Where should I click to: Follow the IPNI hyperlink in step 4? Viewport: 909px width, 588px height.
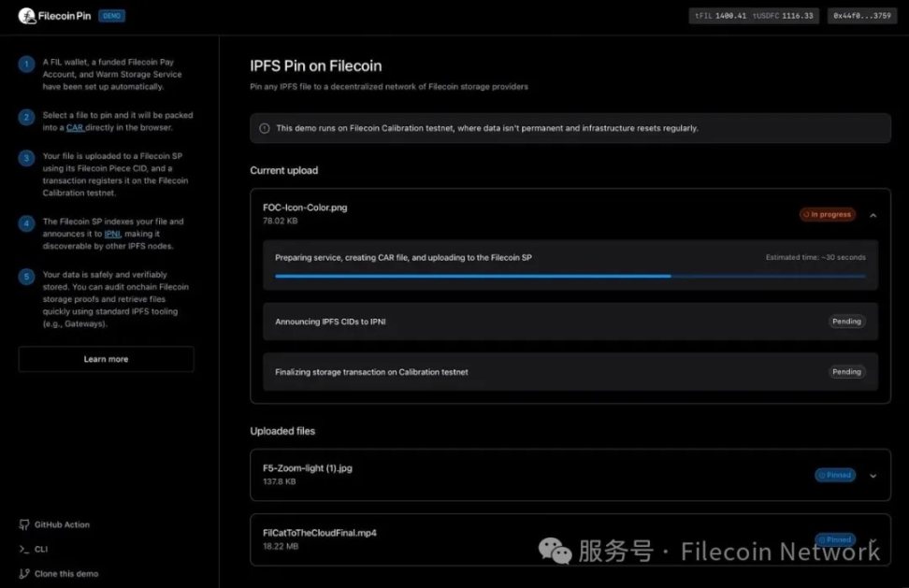(112, 234)
